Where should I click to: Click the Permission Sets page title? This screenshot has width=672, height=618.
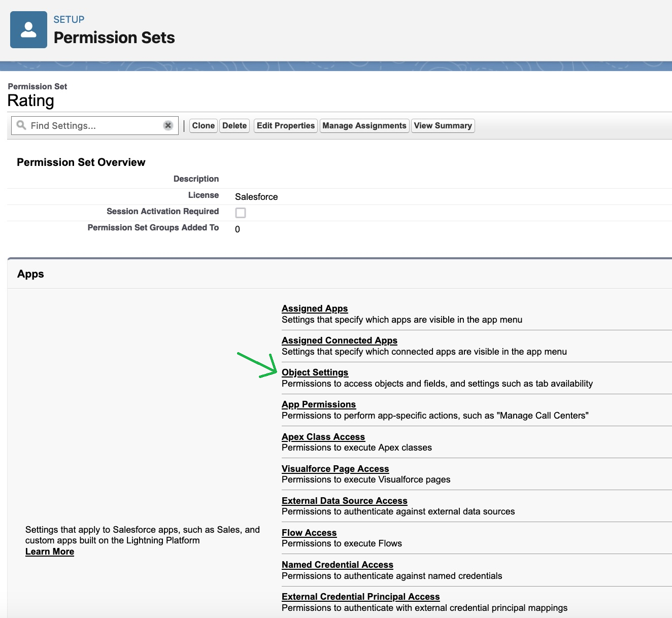coord(114,38)
